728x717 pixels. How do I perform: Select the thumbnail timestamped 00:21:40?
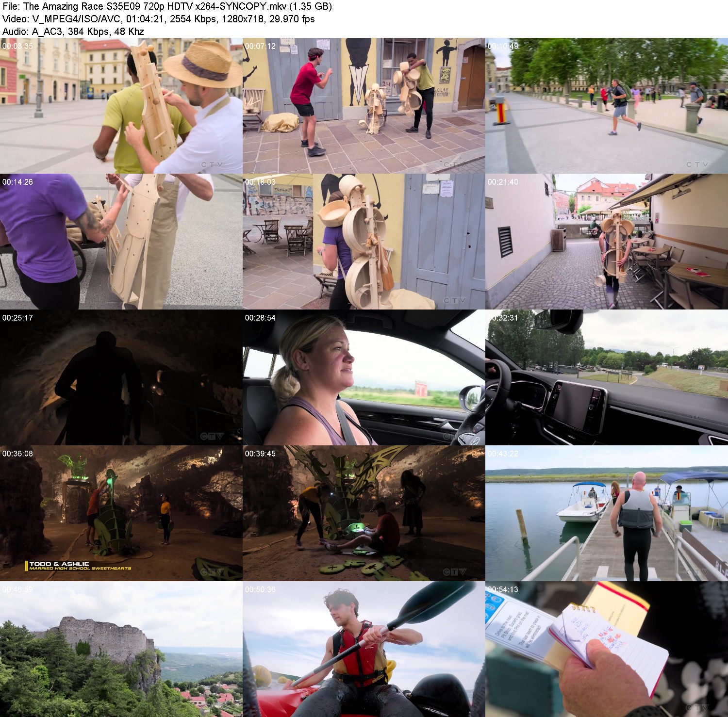click(x=607, y=242)
